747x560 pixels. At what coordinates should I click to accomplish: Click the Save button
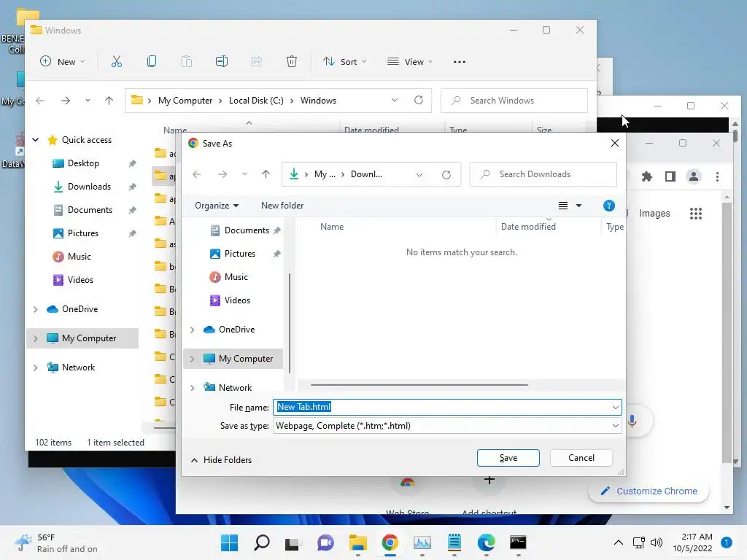[x=508, y=458]
